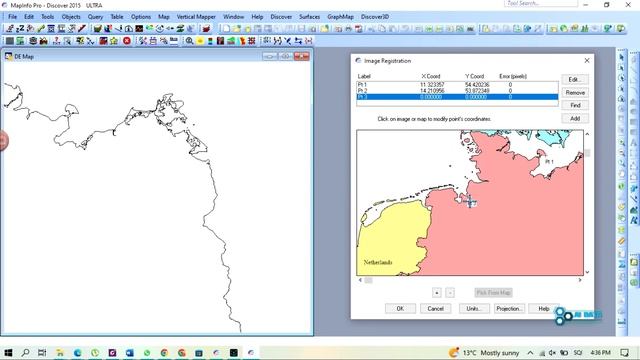640x360 pixels.
Task: Select control point row Pt 1
Action: click(x=457, y=84)
